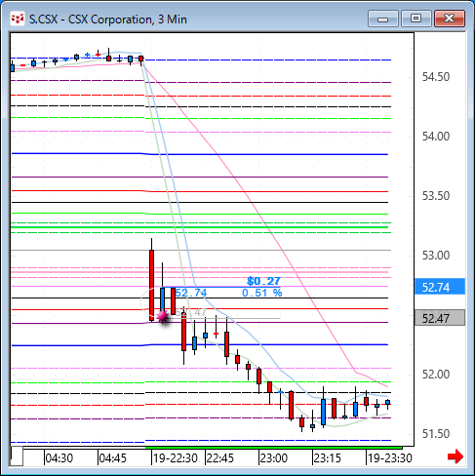This screenshot has width=475, height=476.
Task: Click the CQG chart window title icon
Action: click(18, 19)
